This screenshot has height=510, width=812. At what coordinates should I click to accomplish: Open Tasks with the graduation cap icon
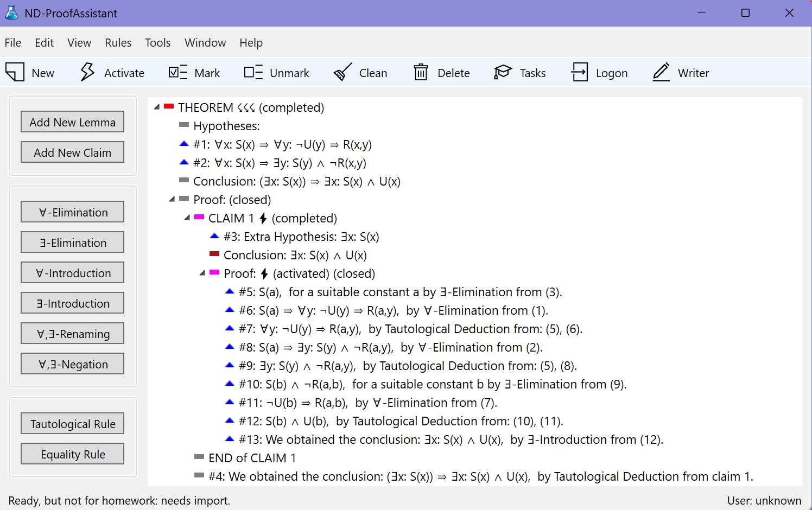[x=503, y=72]
